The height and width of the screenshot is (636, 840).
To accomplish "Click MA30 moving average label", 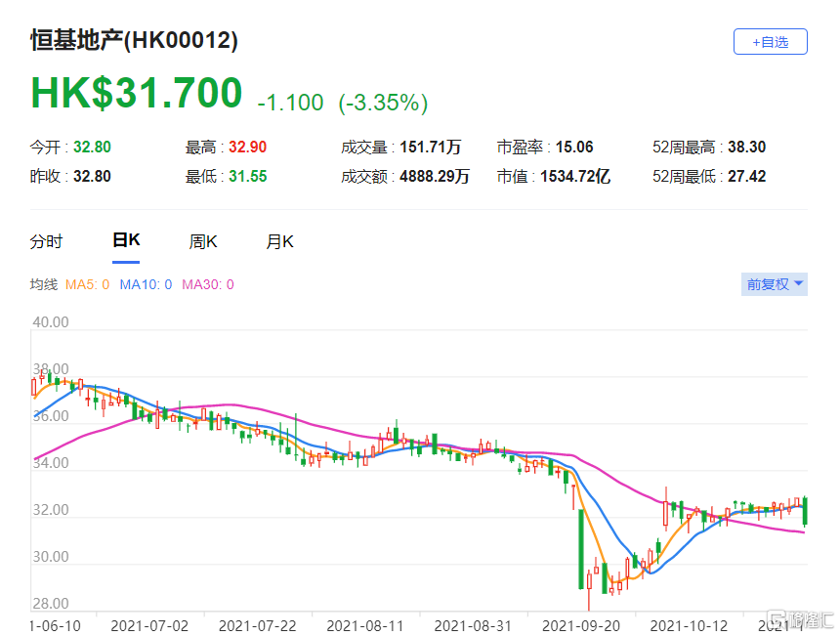I will point(208,284).
